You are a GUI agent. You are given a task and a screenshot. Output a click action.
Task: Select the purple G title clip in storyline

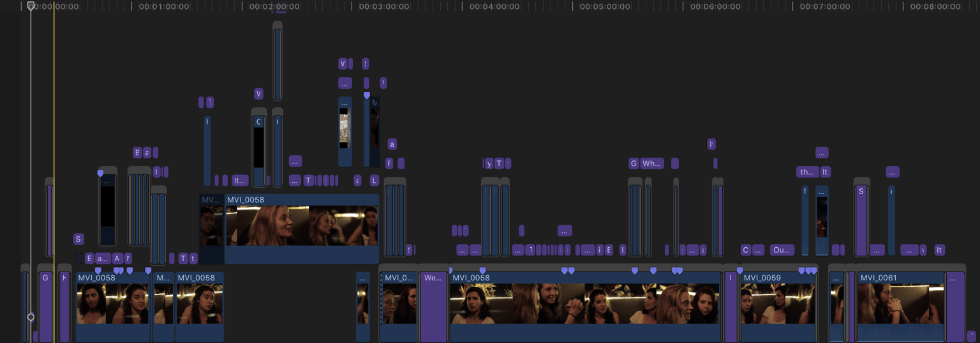[x=45, y=307]
